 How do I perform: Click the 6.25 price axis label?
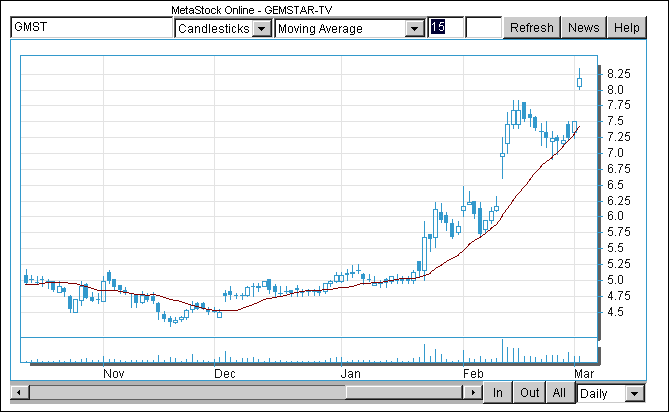pos(619,200)
